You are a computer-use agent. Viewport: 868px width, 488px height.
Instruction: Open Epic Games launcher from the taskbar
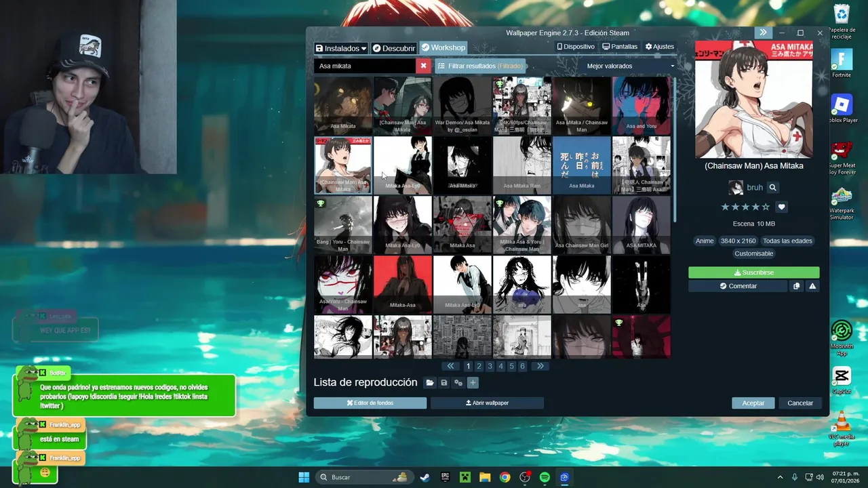445,477
